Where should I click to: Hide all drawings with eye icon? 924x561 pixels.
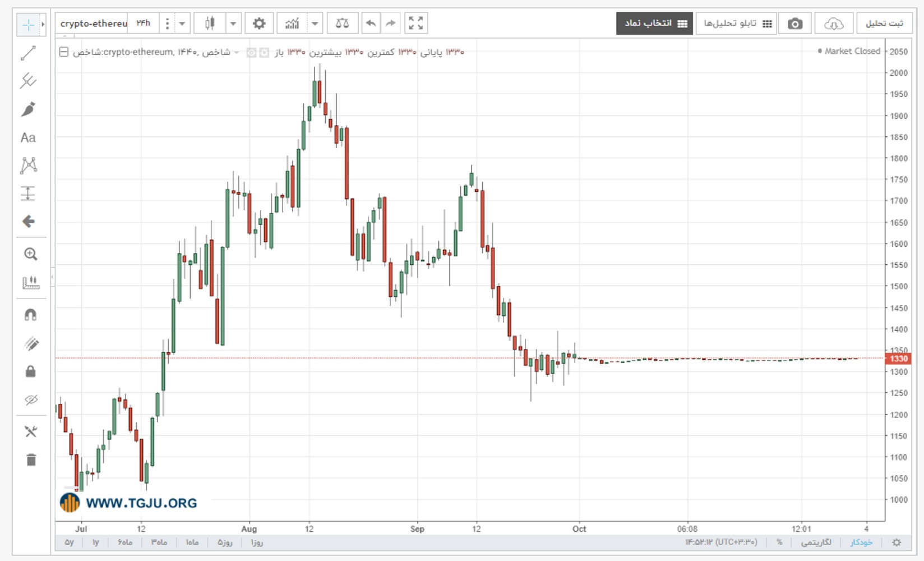(x=30, y=399)
